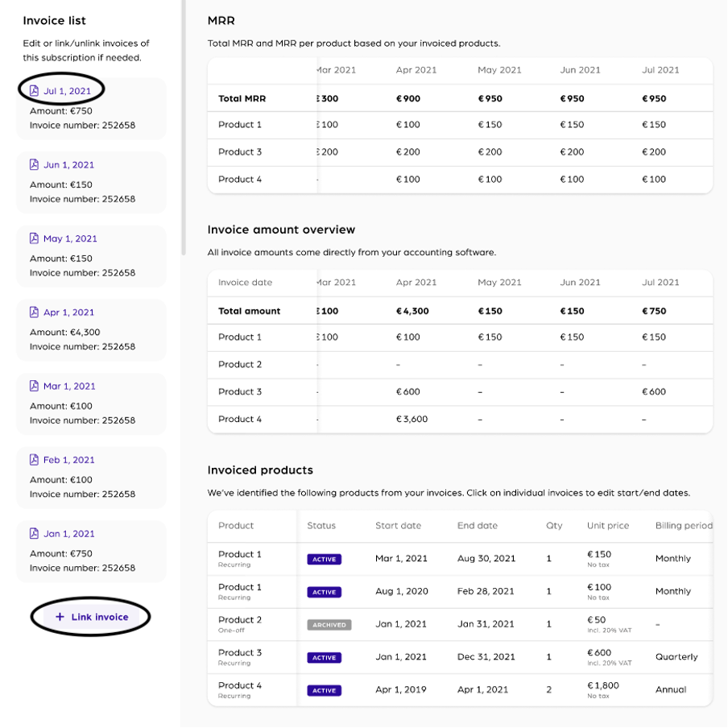Click the Quarterly billing period cell
The image size is (728, 728).
(676, 657)
